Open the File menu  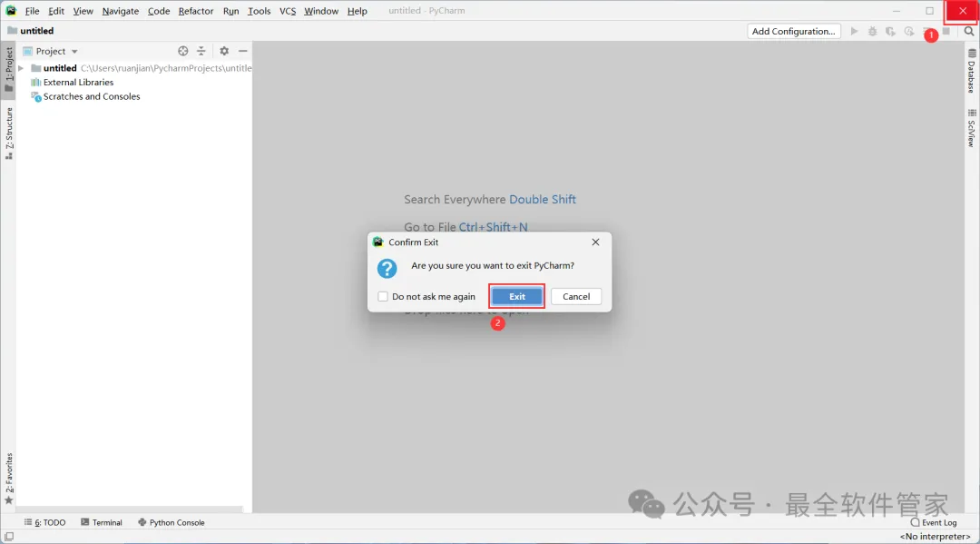click(x=32, y=11)
